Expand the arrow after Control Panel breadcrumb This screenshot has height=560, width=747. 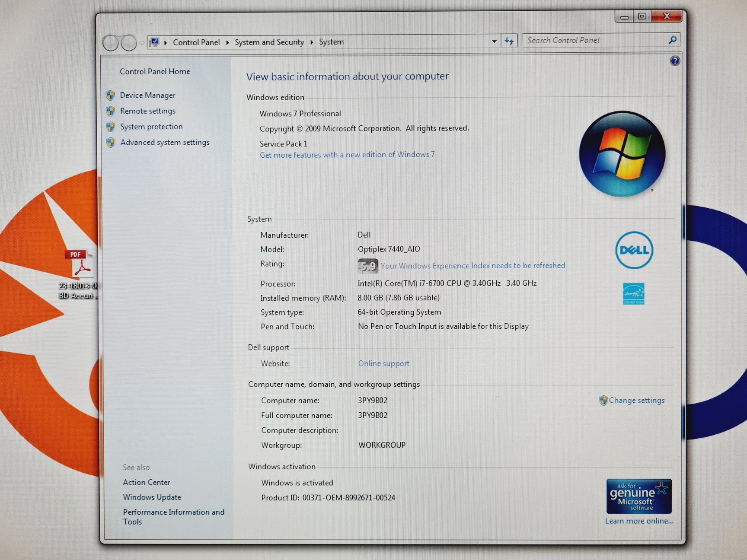(227, 42)
